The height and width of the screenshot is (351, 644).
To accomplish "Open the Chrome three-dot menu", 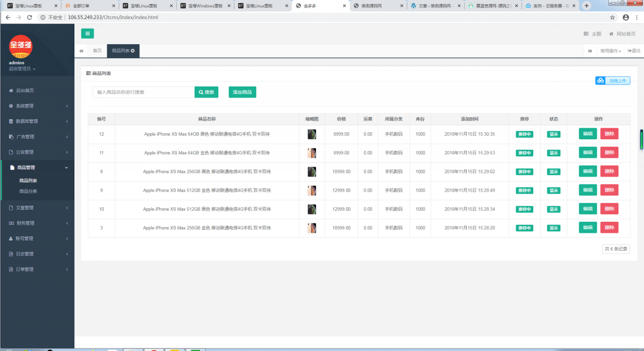I will [x=637, y=17].
